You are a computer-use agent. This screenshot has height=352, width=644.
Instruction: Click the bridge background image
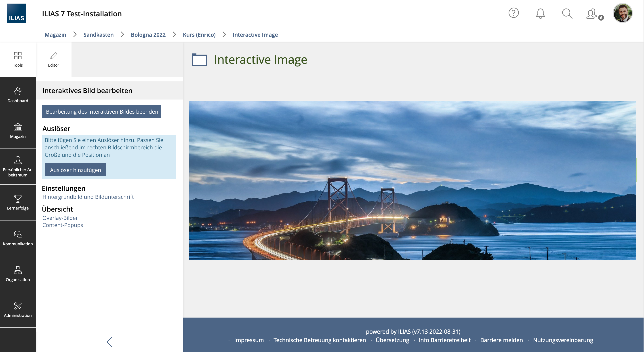pyautogui.click(x=412, y=180)
